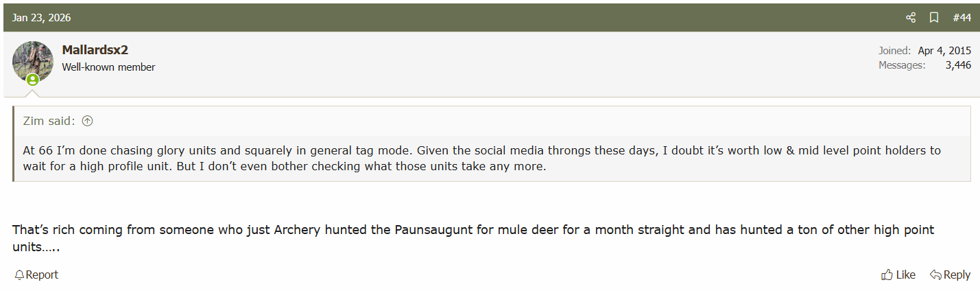Click the Well-known member user title
The image size is (980, 291).
coord(108,67)
